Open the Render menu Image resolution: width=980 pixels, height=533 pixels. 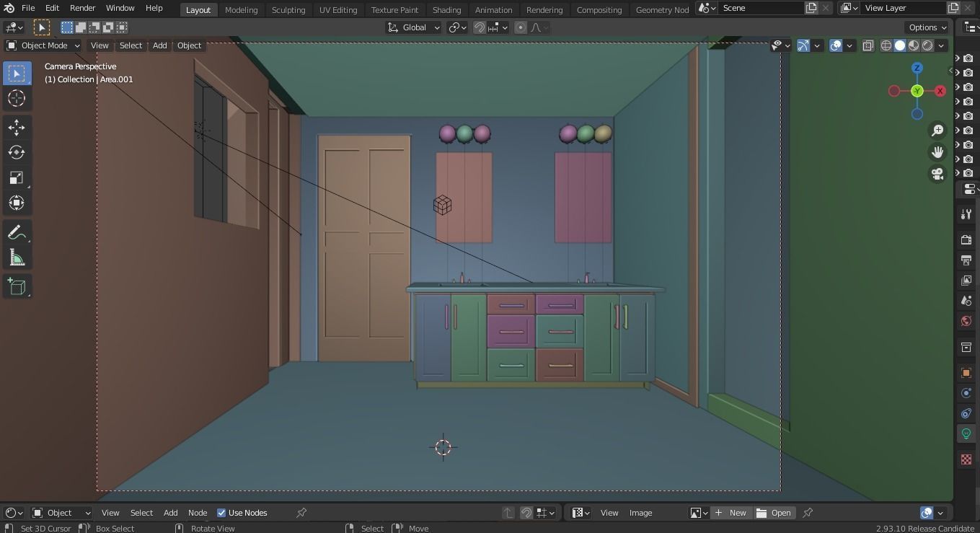click(x=82, y=8)
